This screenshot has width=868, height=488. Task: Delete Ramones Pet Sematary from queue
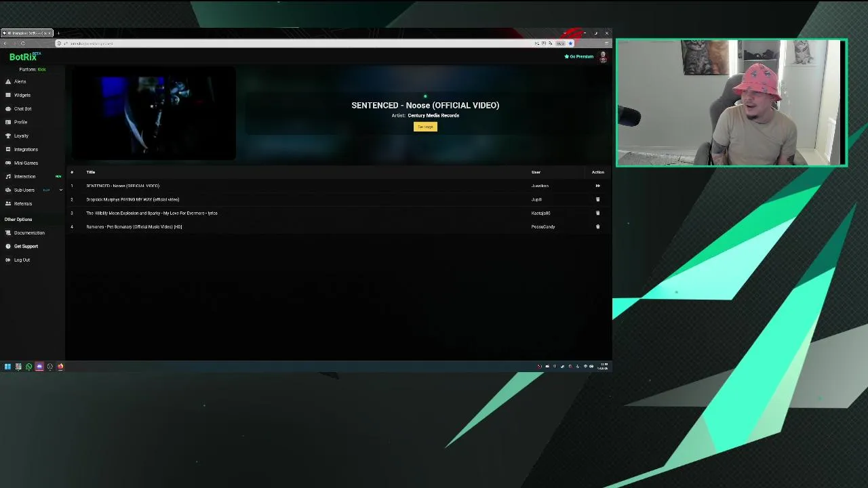tap(597, 226)
